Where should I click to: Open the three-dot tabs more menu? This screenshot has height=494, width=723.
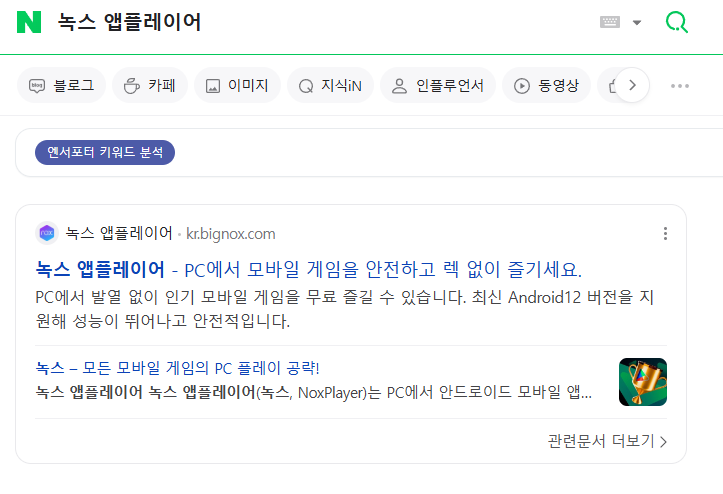coord(680,86)
